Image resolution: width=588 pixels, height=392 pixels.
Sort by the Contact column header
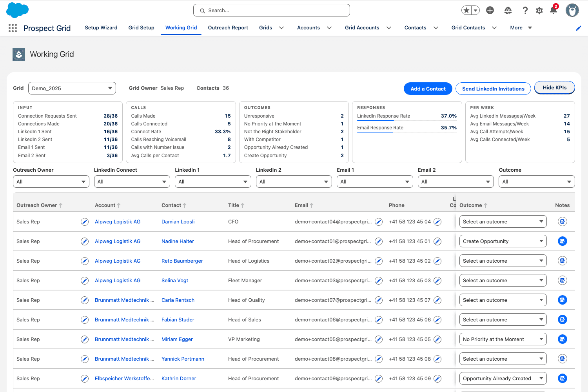pyautogui.click(x=174, y=205)
